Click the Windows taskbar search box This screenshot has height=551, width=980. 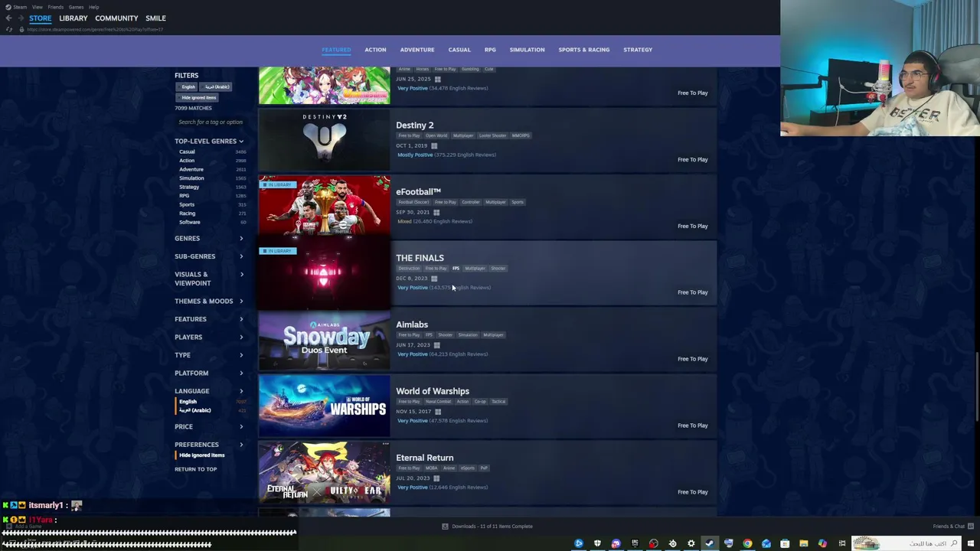[x=907, y=543]
